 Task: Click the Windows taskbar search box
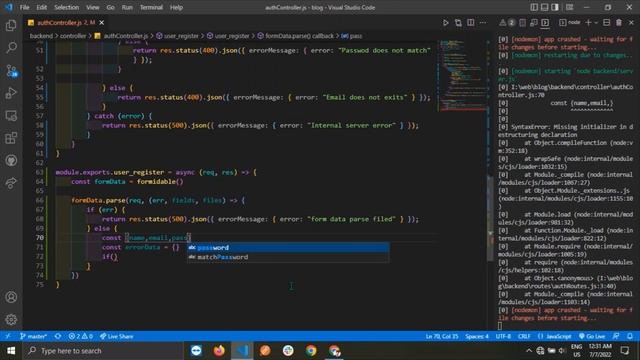pyautogui.click(x=103, y=351)
